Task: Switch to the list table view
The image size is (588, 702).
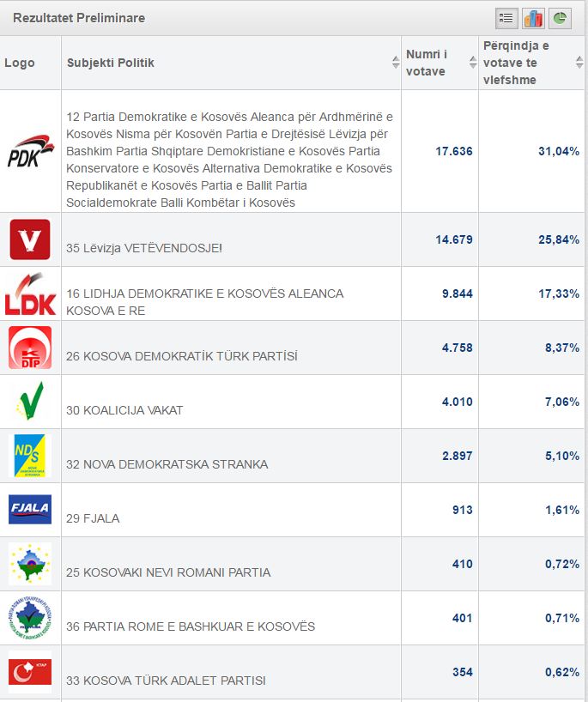Action: (x=506, y=18)
